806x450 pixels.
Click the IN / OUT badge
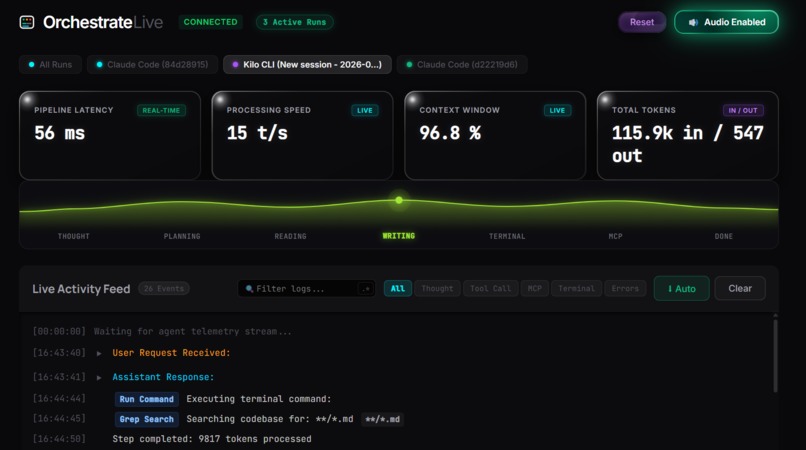point(743,110)
